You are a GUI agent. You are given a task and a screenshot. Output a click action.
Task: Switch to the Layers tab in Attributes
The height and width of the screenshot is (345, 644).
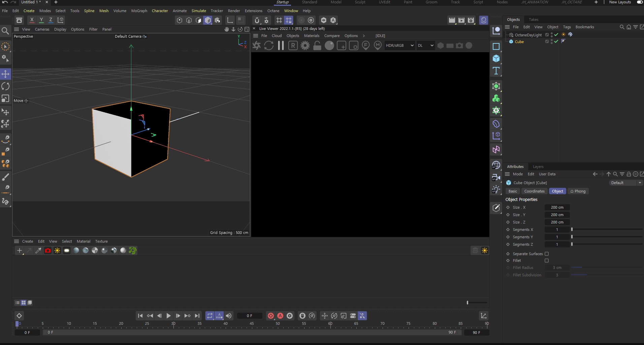click(538, 167)
